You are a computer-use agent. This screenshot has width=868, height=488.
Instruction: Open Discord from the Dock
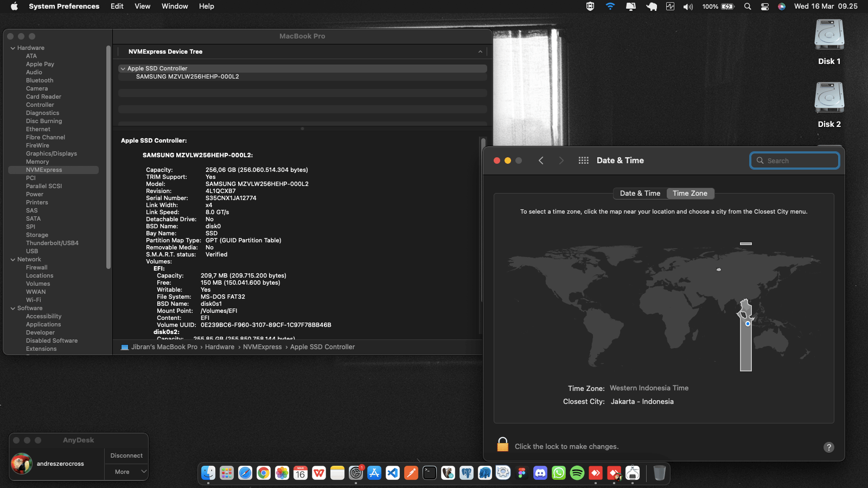pos(540,473)
